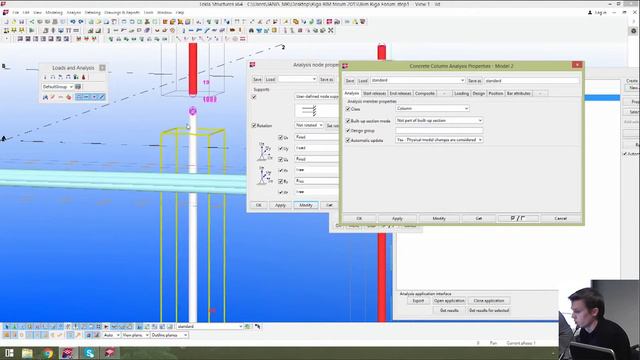The height and width of the screenshot is (360, 640).
Task: Open the Modeling menu
Action: tap(54, 13)
